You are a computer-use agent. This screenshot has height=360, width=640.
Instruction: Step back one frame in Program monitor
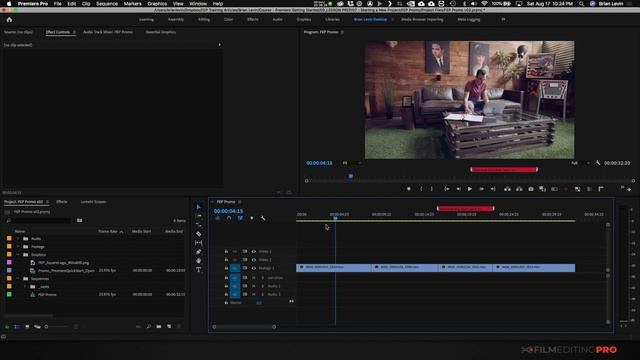(x=458, y=189)
